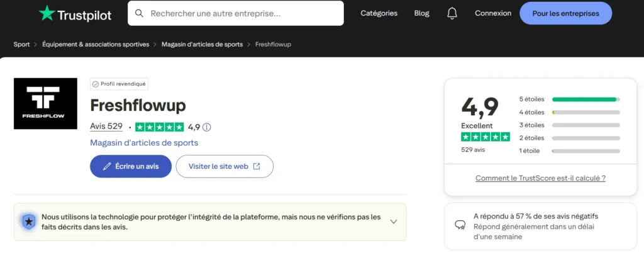Click the Freshflowup company heading

tap(138, 106)
